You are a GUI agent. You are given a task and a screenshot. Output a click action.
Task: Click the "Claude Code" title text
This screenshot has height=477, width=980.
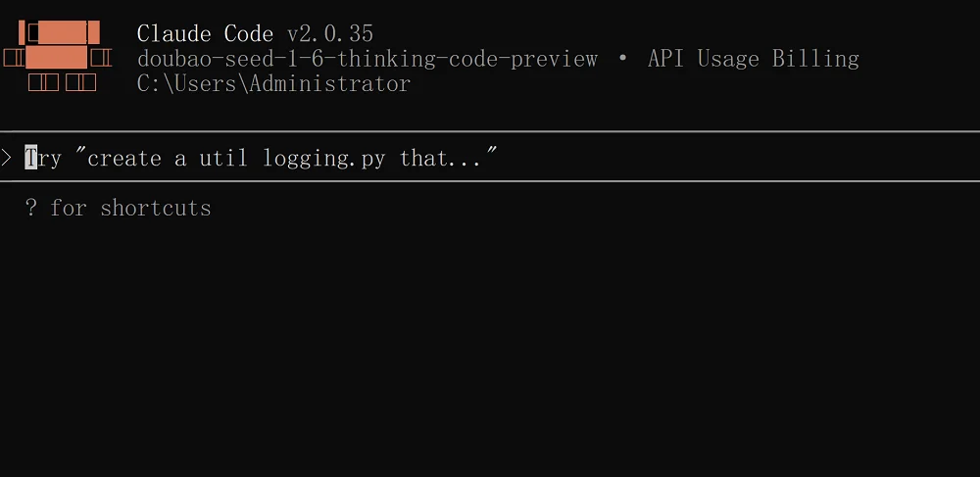205,34
